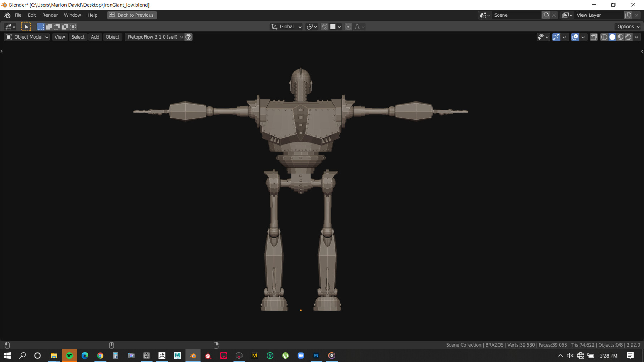Screen dimensions: 644x362
Task: Toggle Show Gizmos in the viewport
Action: point(556,37)
